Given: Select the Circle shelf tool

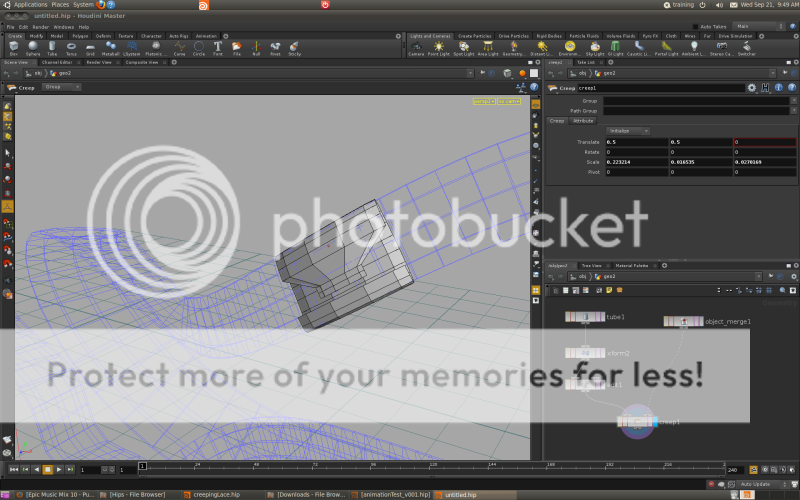Looking at the screenshot, I should tap(198, 48).
